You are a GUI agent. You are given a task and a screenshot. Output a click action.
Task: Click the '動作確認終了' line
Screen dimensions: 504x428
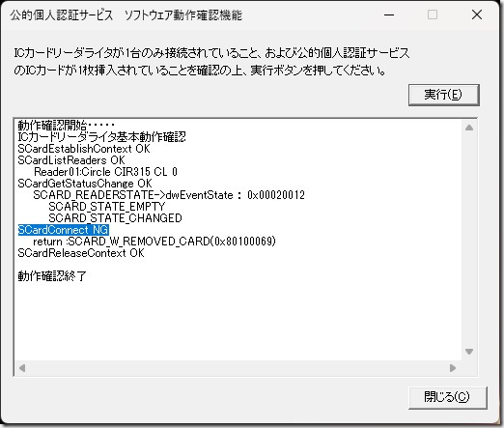(52, 276)
